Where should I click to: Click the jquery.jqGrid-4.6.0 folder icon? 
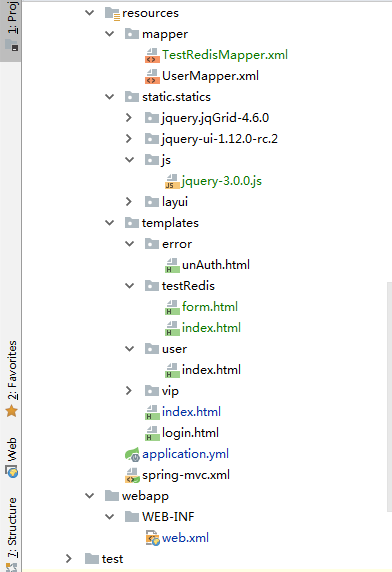point(152,118)
